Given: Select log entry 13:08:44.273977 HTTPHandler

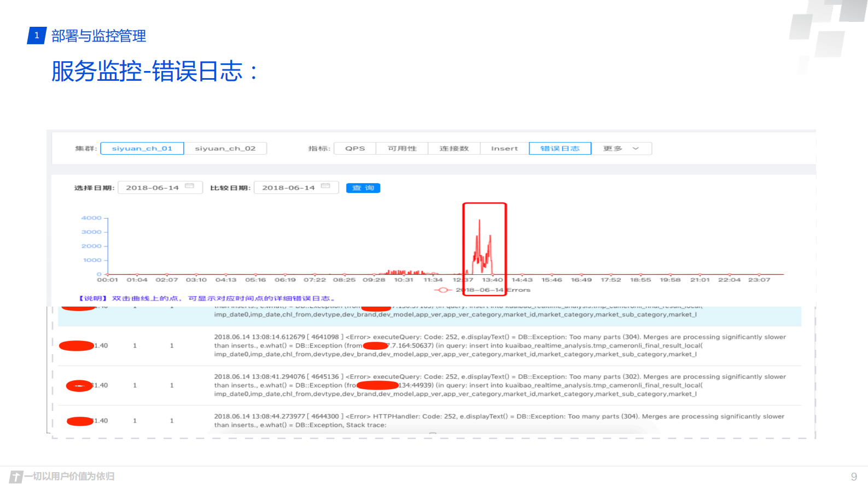Looking at the screenshot, I should point(429,420).
